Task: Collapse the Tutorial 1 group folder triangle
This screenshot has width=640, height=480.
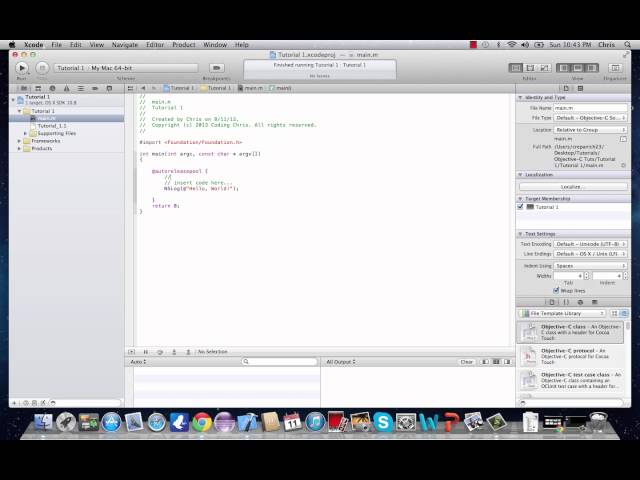Action: click(19, 111)
